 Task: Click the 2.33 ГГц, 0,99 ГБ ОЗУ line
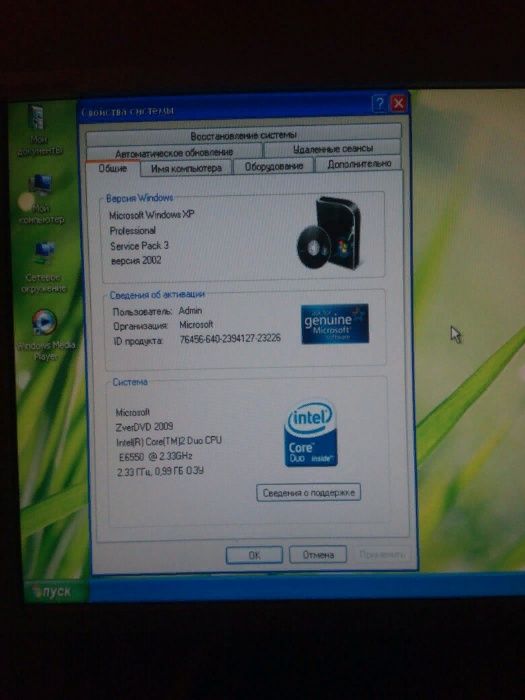161,471
